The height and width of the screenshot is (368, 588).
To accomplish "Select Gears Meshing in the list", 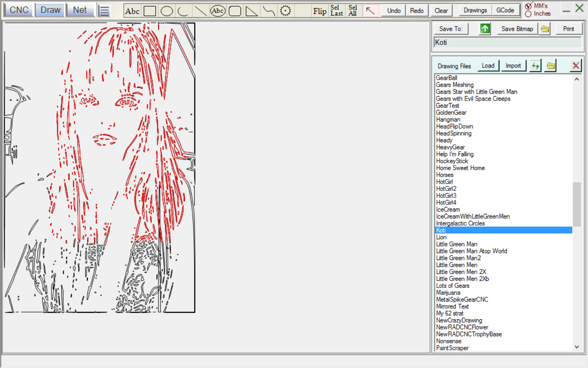I will [x=454, y=85].
